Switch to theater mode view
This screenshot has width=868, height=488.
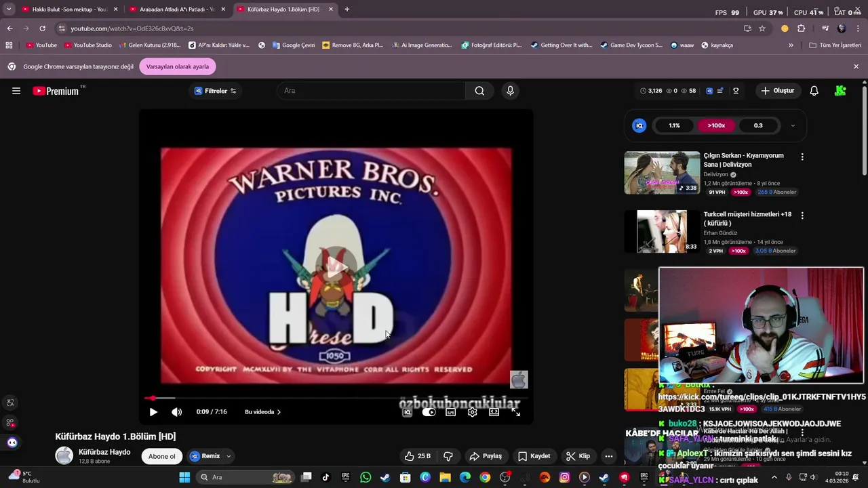point(494,412)
